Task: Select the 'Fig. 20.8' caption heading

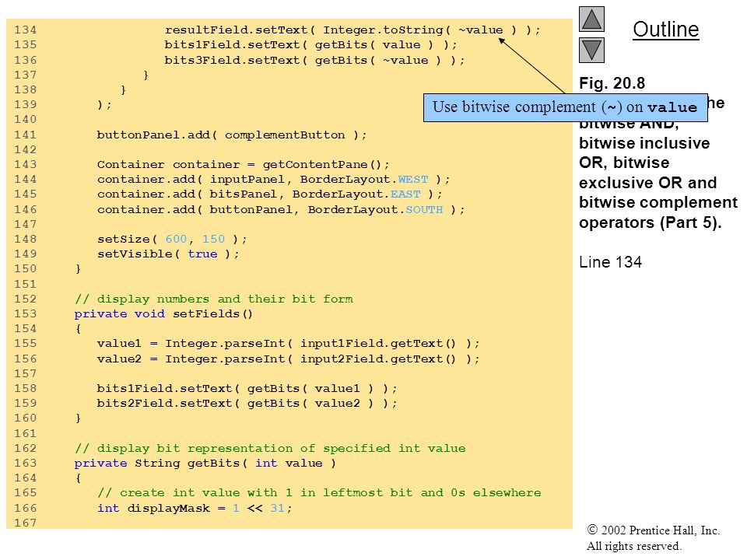Action: coord(612,83)
